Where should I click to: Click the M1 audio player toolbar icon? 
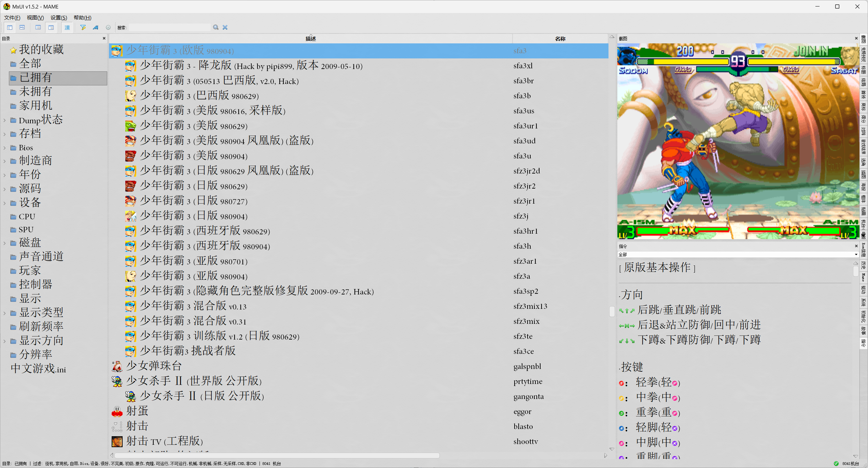pyautogui.click(x=22, y=28)
